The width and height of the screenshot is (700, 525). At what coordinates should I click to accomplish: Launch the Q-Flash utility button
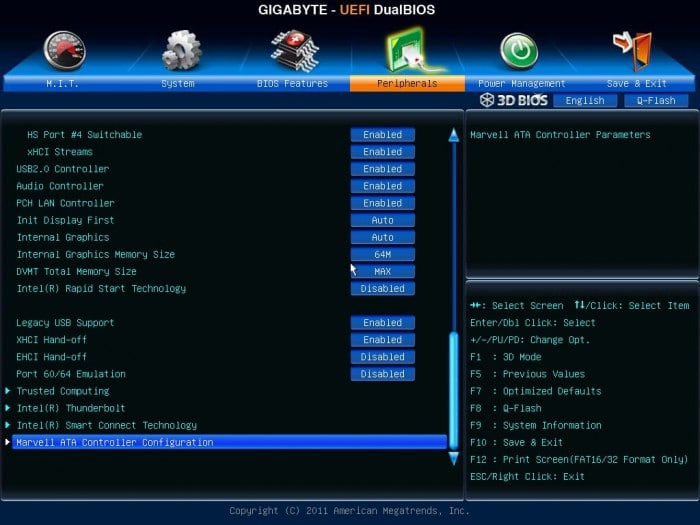point(656,100)
